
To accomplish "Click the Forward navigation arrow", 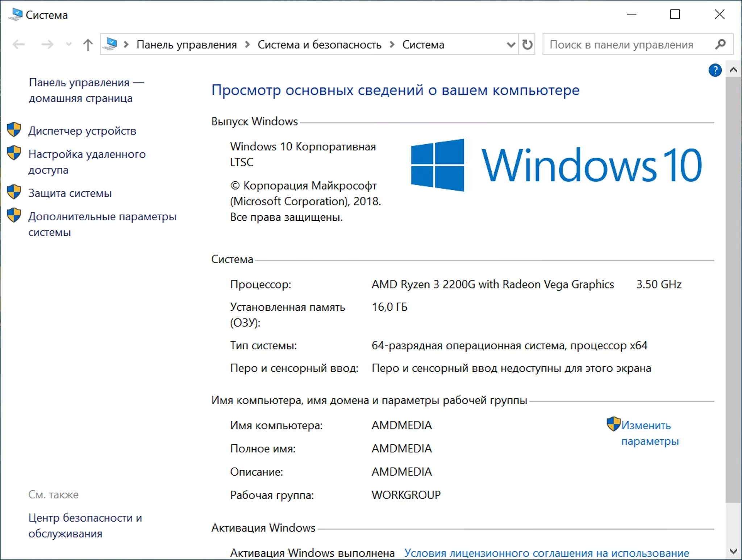I will 47,45.
